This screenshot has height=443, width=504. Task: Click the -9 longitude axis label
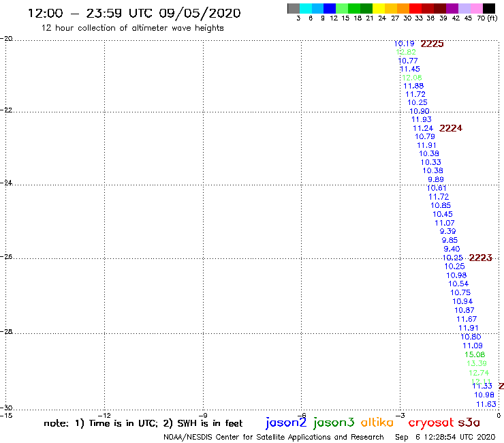pos(203,415)
